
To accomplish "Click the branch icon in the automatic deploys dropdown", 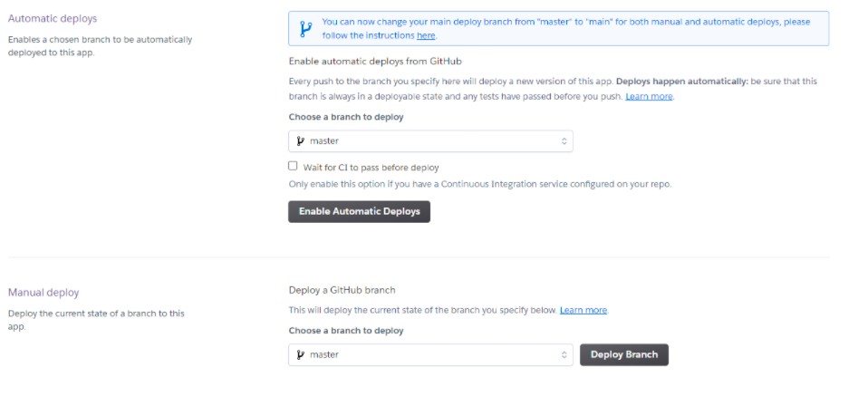I will pyautogui.click(x=301, y=141).
